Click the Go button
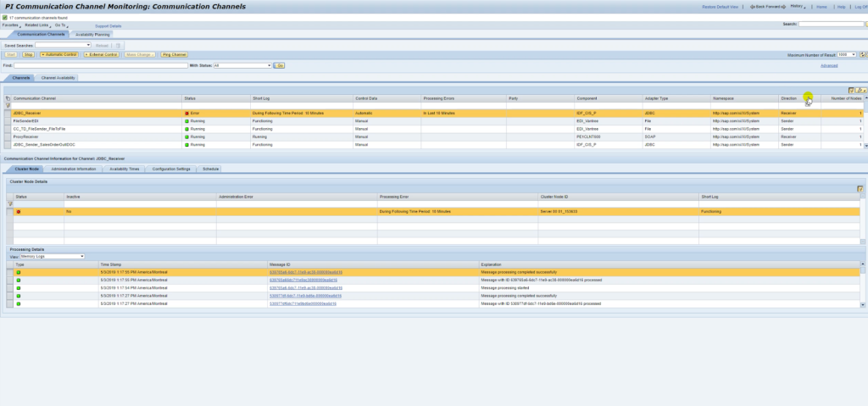This screenshot has height=406, width=868. pyautogui.click(x=280, y=65)
